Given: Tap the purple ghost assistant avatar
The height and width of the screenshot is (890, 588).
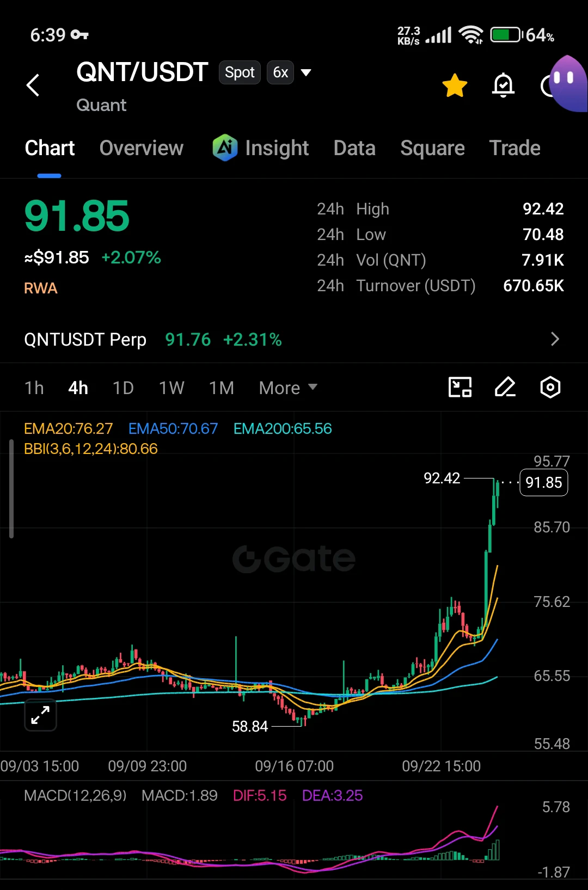Looking at the screenshot, I should pos(568,83).
